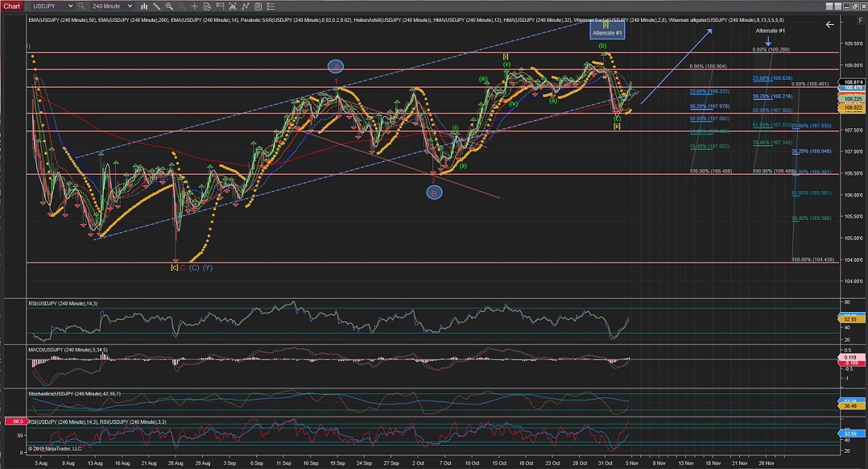Click the black 108.614 current price marker
Image resolution: width=868 pixels, height=469 pixels.
(853, 82)
